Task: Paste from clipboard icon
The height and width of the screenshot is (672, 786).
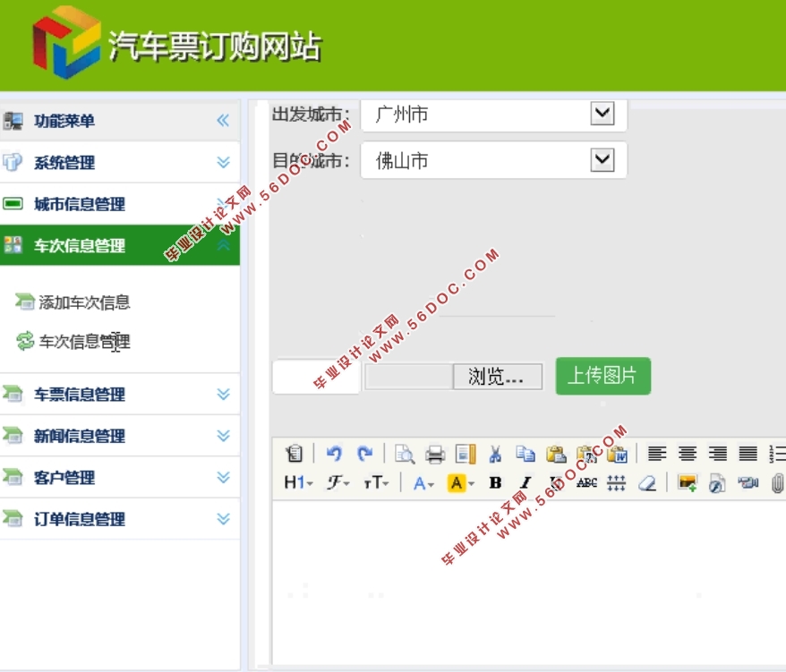Action: (556, 454)
